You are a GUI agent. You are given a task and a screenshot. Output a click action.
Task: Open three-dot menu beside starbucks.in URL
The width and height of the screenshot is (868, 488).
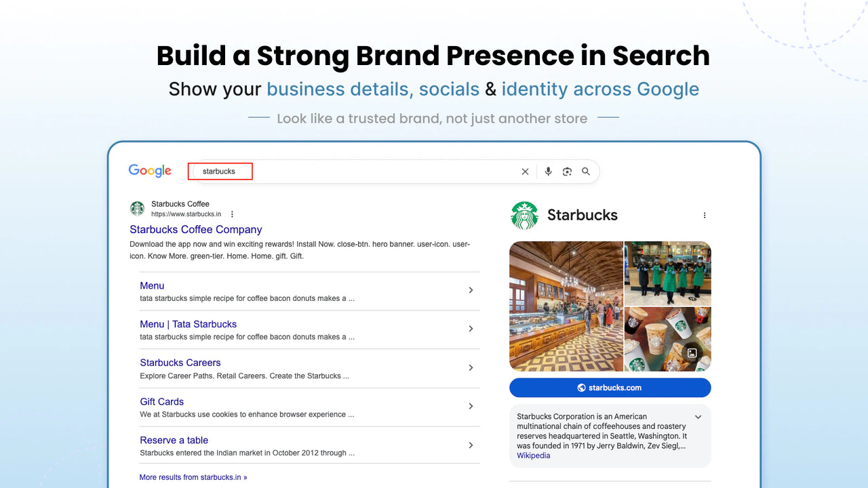pos(232,214)
